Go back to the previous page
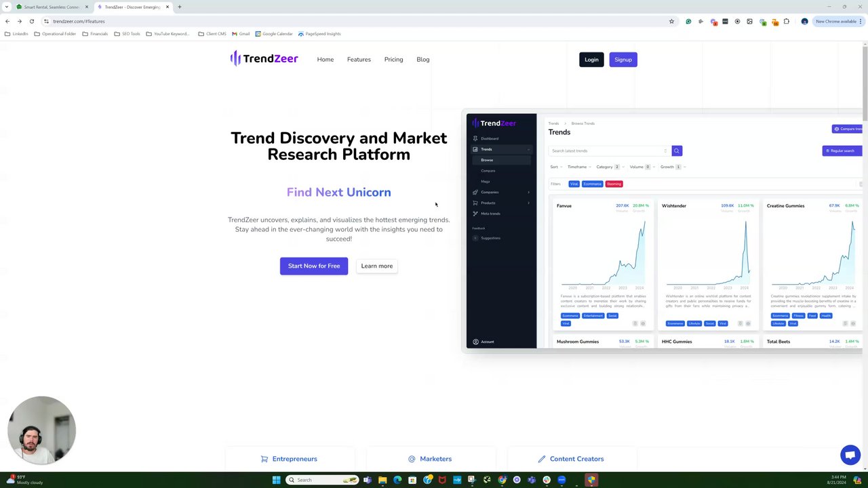 click(x=7, y=21)
